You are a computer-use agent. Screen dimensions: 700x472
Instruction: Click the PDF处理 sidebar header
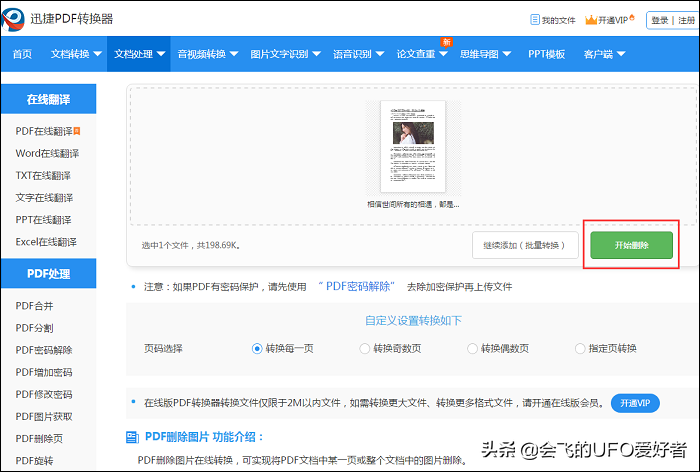click(48, 273)
